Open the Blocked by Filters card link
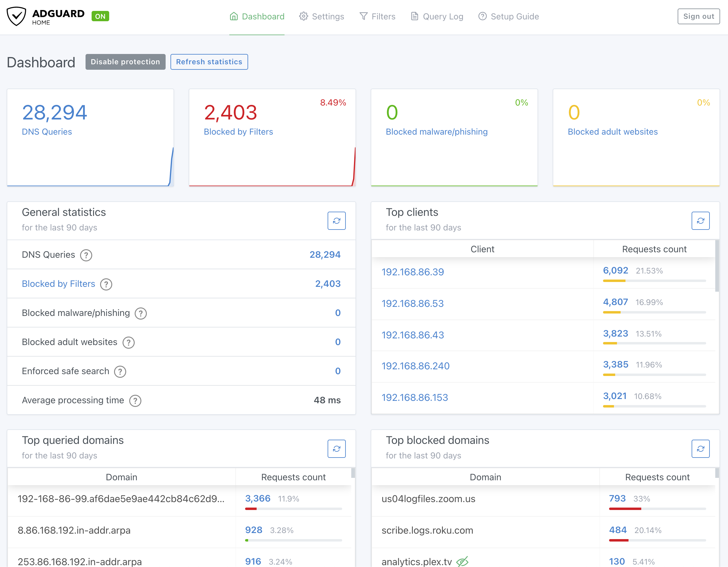The image size is (728, 567). pyautogui.click(x=238, y=132)
